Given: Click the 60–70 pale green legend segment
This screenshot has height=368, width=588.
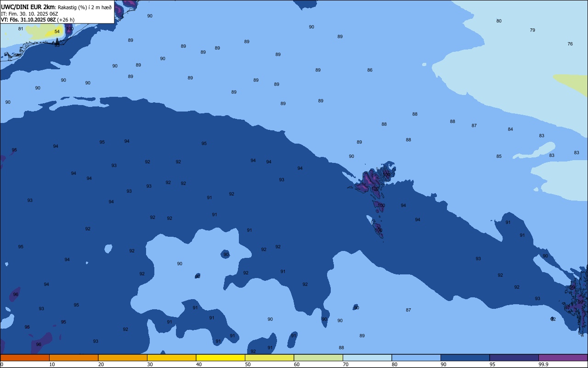Looking at the screenshot, I should 318,357.
